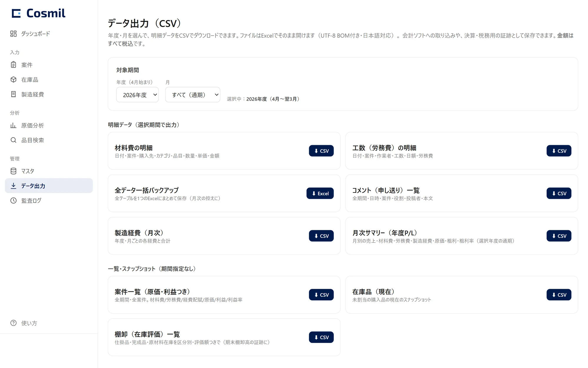
Task: Go to 案件 page
Action: 49,65
